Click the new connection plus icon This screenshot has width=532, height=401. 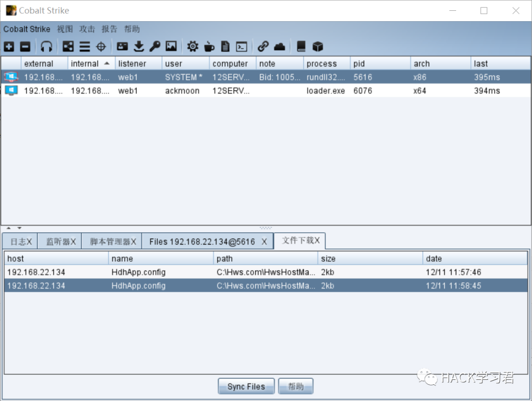pyautogui.click(x=9, y=46)
